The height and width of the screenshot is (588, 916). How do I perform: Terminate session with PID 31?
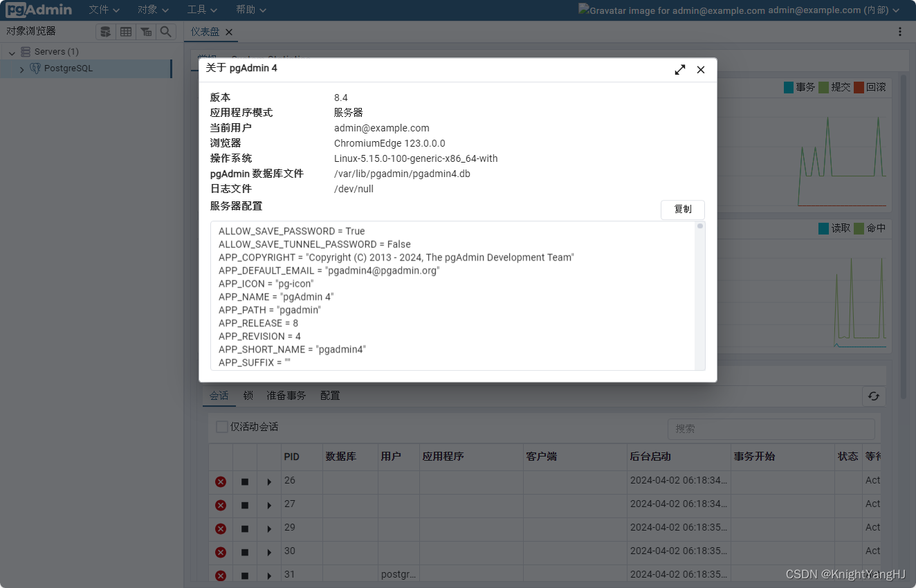pos(221,576)
